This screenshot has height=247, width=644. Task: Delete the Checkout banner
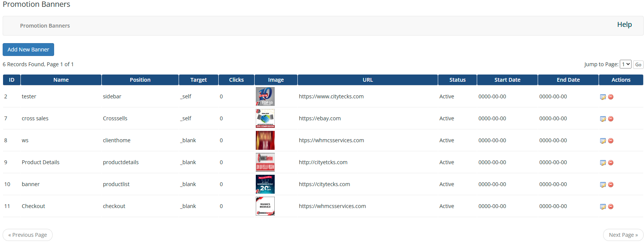click(x=611, y=207)
